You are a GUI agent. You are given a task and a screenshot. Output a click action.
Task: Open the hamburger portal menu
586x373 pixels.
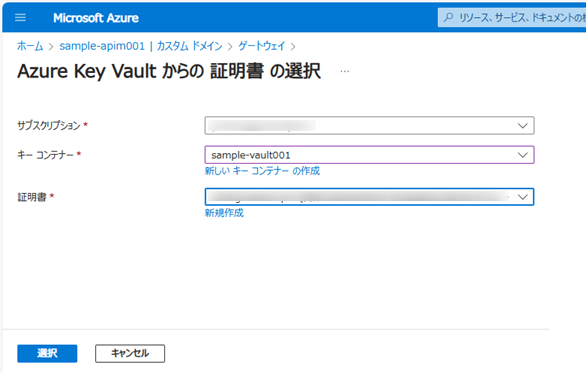[20, 18]
